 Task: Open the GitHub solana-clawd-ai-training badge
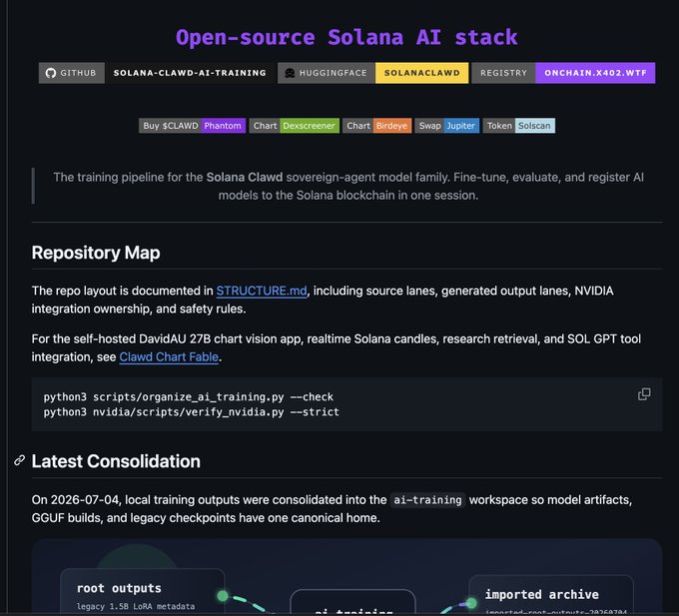click(157, 73)
